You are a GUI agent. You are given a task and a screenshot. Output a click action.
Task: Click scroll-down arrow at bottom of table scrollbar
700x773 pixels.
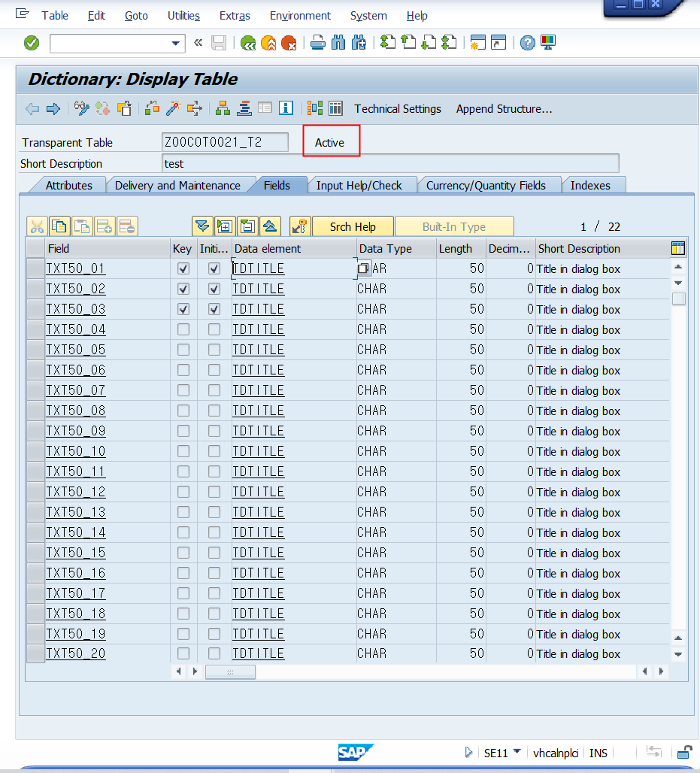coord(678,655)
